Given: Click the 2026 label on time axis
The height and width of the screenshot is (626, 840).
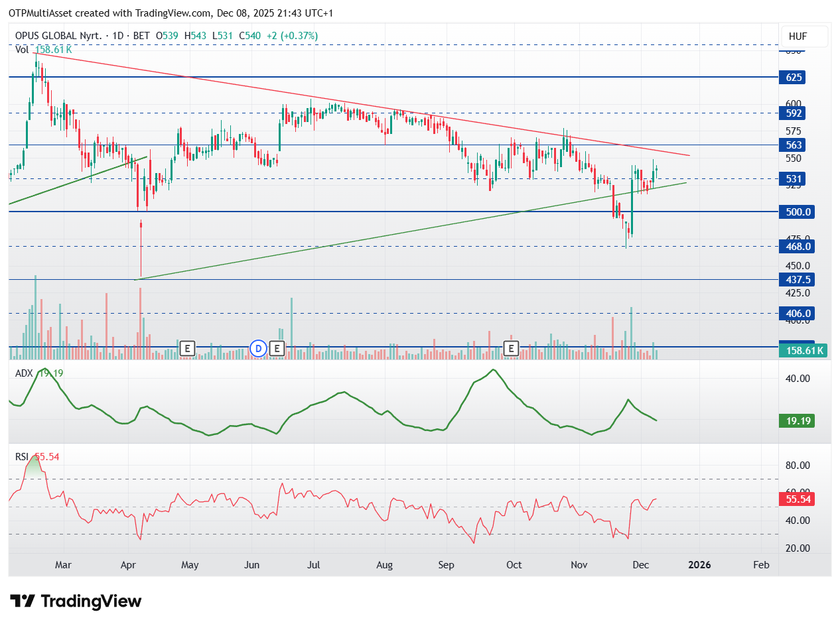Looking at the screenshot, I should coord(699,565).
